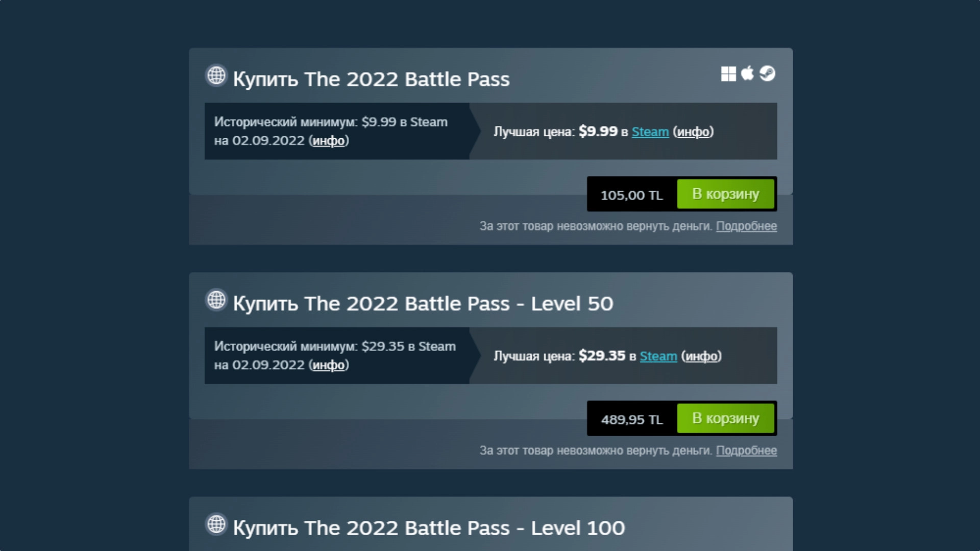Open the Steam link for the $29.35 best price
The image size is (980, 551).
658,356
